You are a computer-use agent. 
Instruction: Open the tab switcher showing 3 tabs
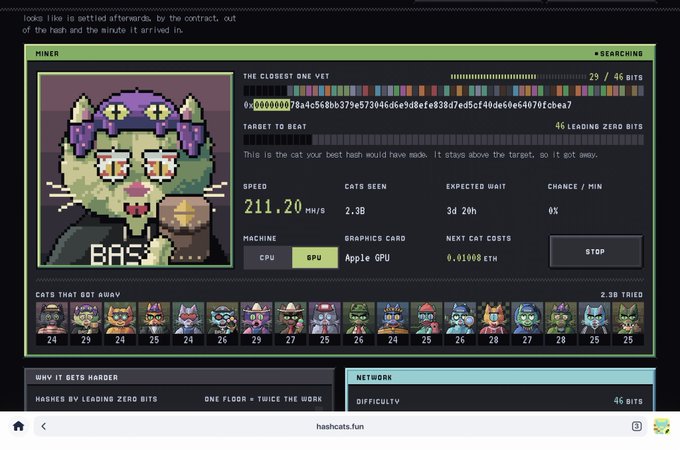pyautogui.click(x=636, y=426)
